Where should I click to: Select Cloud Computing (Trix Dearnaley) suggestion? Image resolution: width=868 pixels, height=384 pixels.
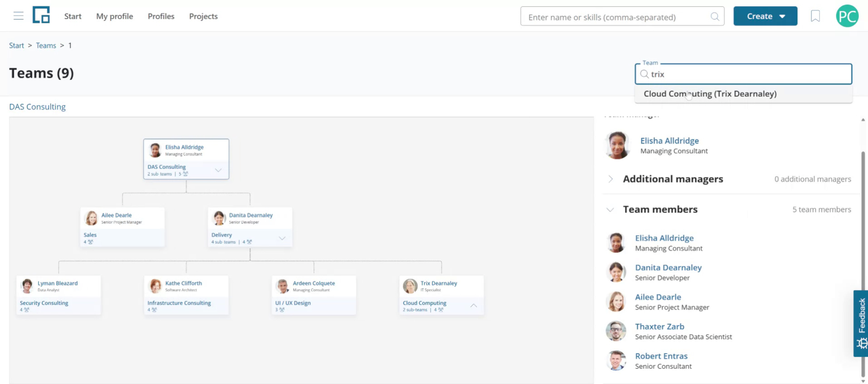point(743,94)
